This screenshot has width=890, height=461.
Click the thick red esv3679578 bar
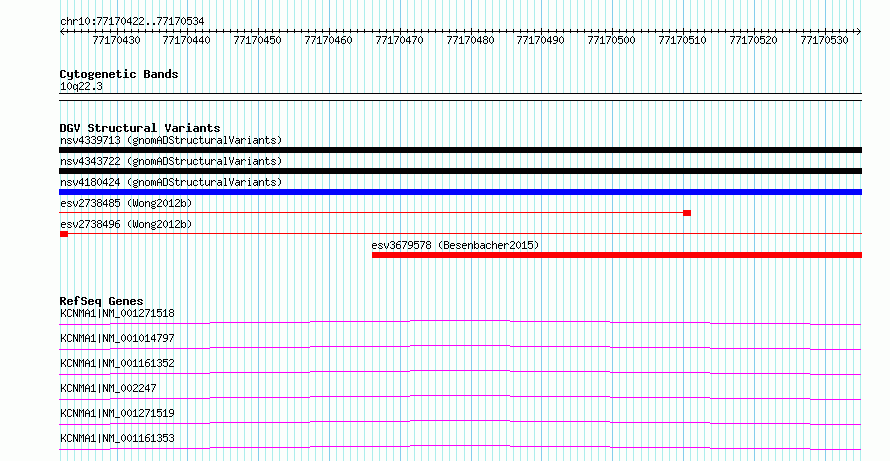coord(617,255)
